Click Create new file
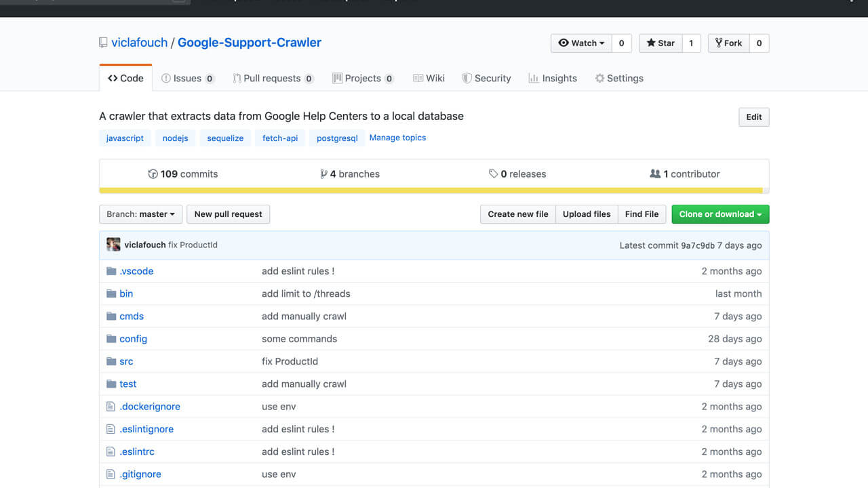 [518, 214]
